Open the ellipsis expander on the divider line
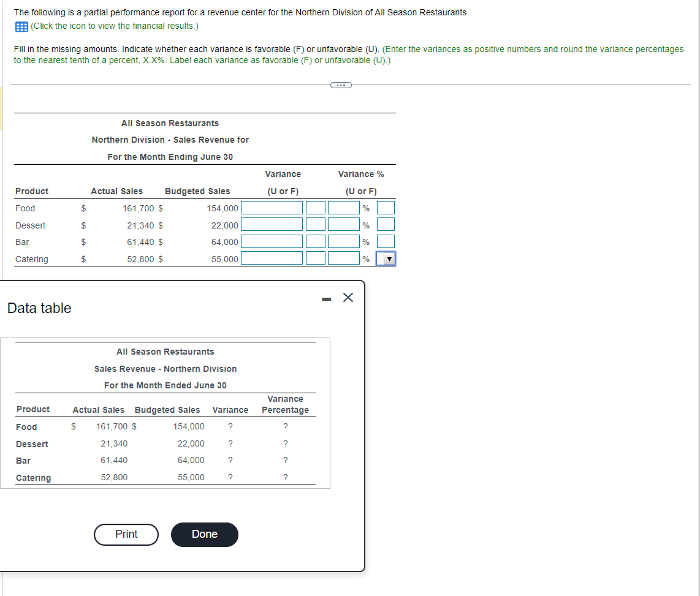 (x=341, y=85)
